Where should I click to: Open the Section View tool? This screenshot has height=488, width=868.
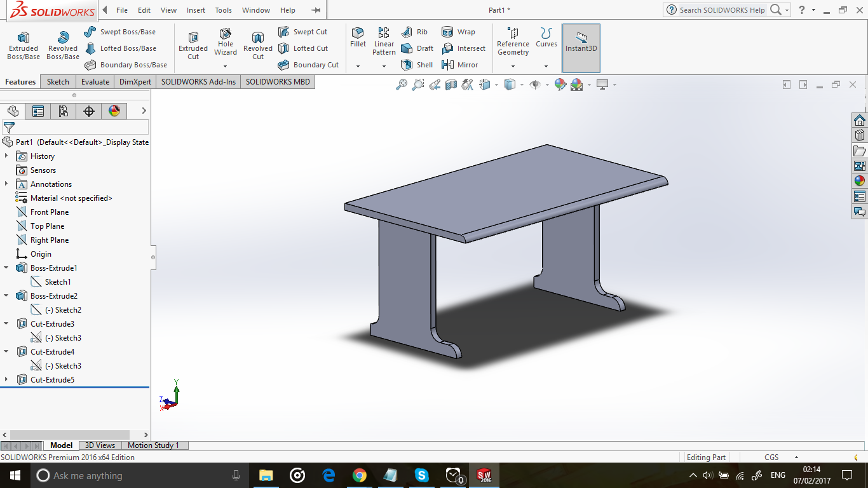tap(451, 85)
